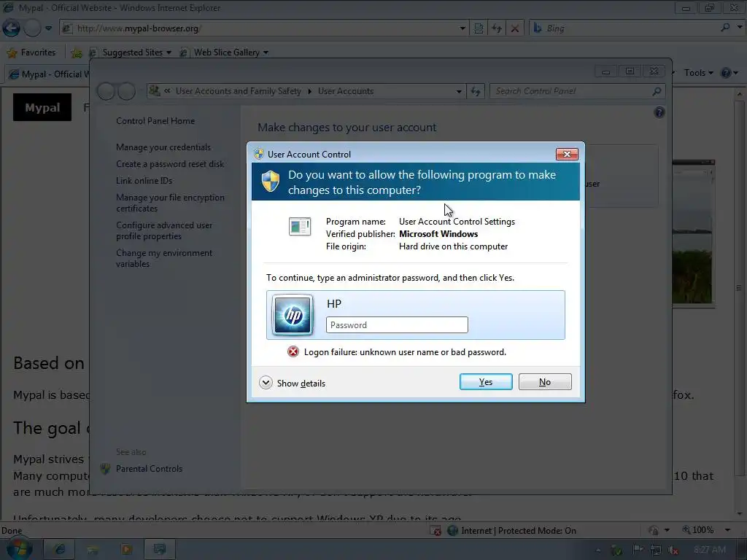Click Internet Explorer forward button

click(32, 28)
